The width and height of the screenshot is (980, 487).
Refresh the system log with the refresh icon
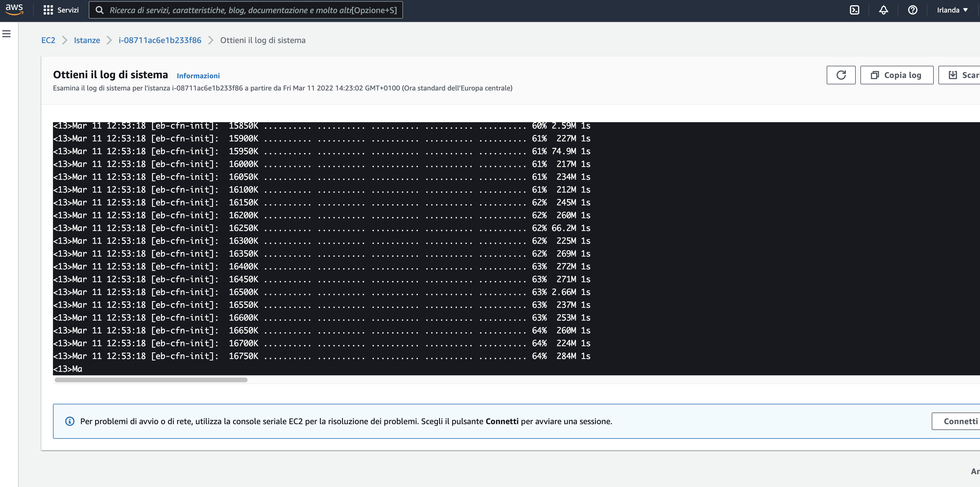[841, 74]
